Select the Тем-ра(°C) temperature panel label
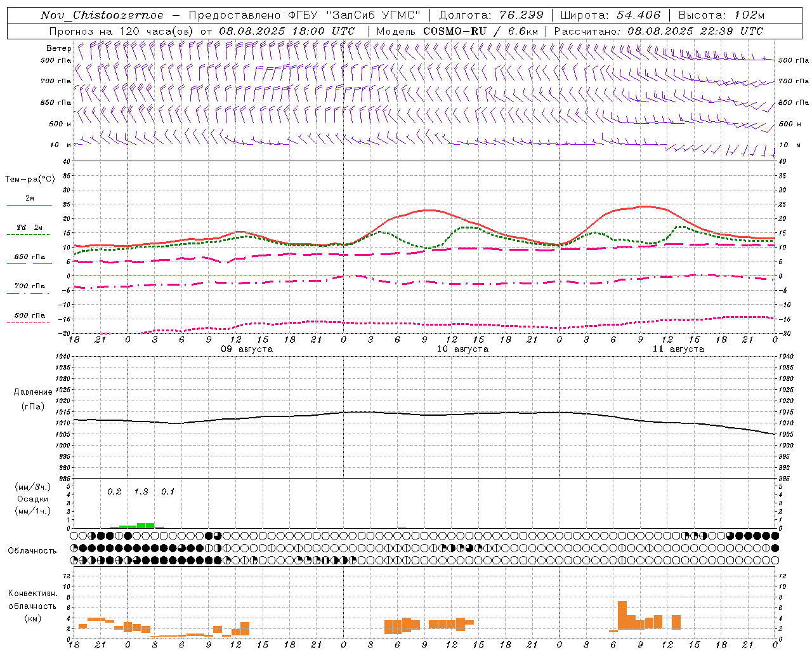This screenshot has height=650, width=812. (30, 179)
